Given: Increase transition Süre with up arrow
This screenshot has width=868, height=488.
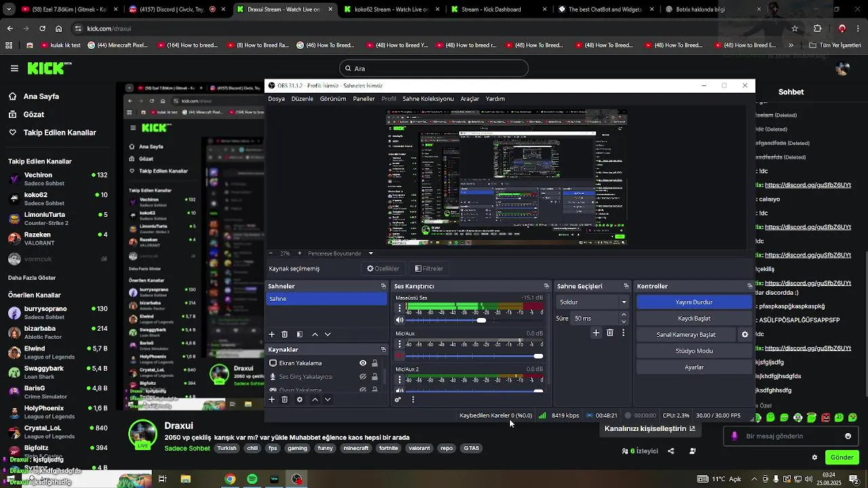Looking at the screenshot, I should pyautogui.click(x=623, y=315).
